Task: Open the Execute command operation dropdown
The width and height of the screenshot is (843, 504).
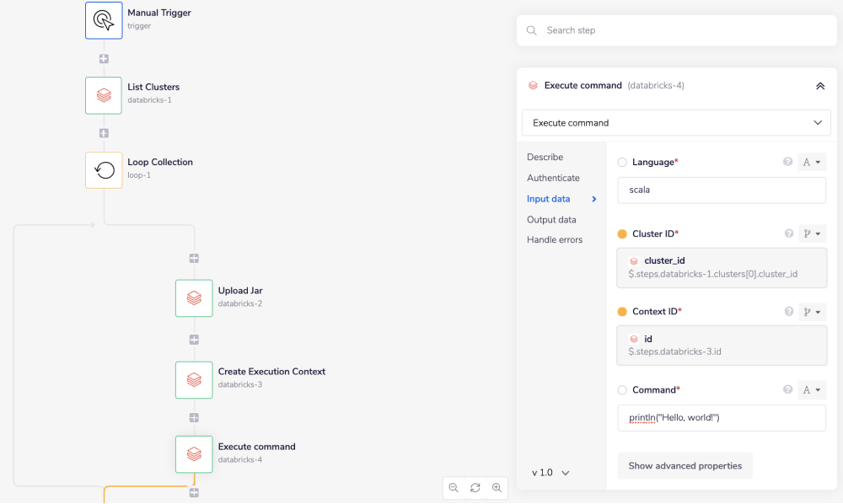Action: coord(675,122)
